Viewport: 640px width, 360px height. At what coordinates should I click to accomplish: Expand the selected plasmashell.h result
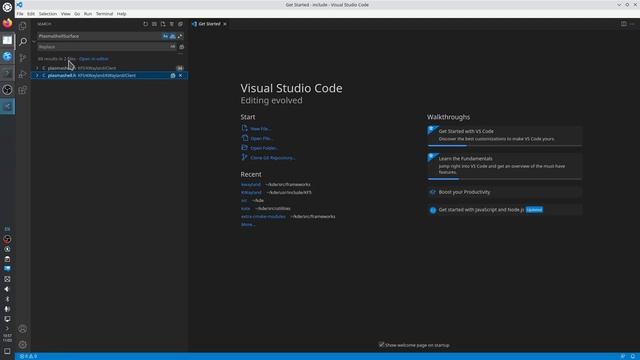coord(37,76)
